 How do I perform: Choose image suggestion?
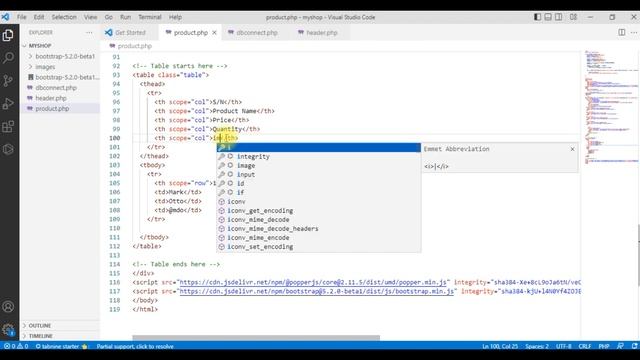[x=318, y=165]
